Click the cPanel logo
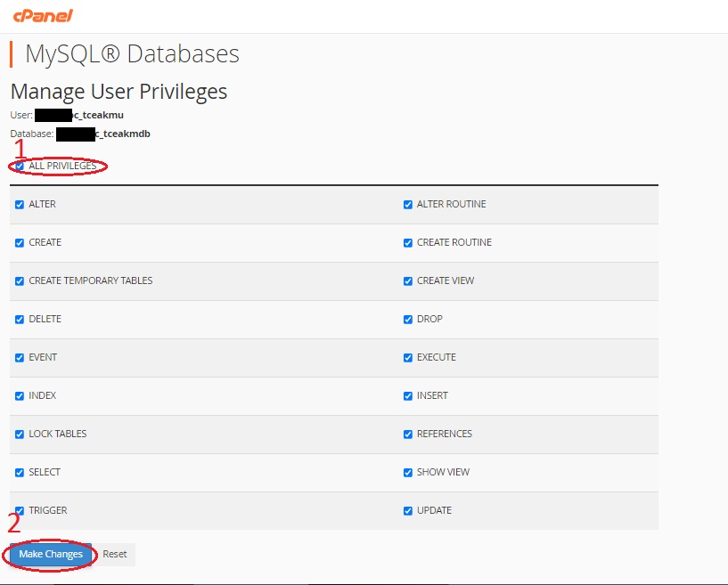This screenshot has height=585, width=728. tap(43, 16)
